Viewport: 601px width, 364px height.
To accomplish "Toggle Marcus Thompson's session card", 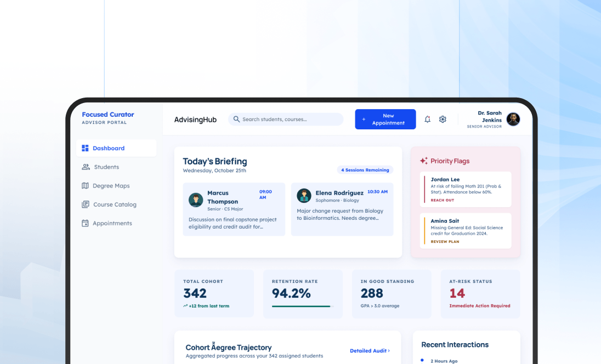I will [x=234, y=209].
